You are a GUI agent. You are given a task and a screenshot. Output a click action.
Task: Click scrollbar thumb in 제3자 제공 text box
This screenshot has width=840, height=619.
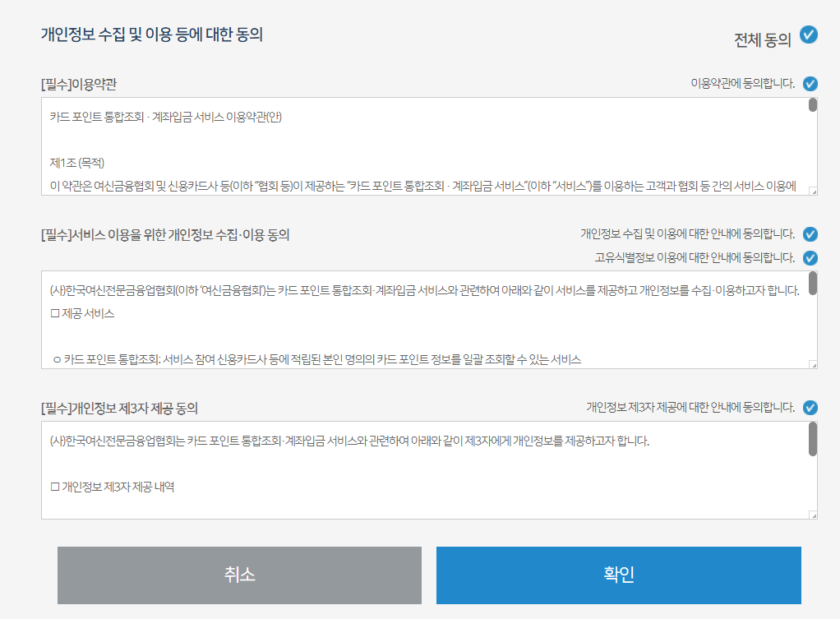coord(813,439)
